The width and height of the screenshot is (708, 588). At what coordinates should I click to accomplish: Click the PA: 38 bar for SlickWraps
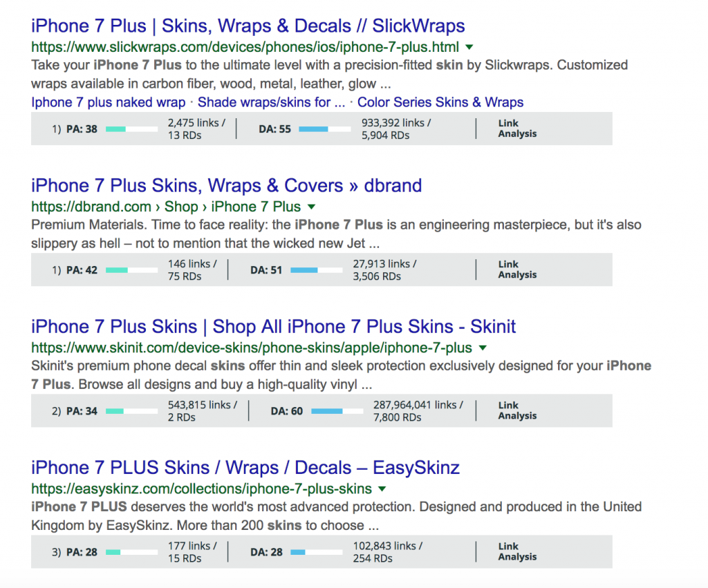131,129
